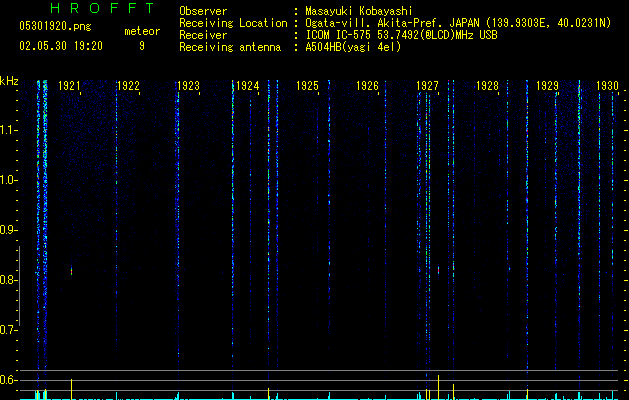
Task: Click the 1922 time marker
Action: pyautogui.click(x=128, y=86)
